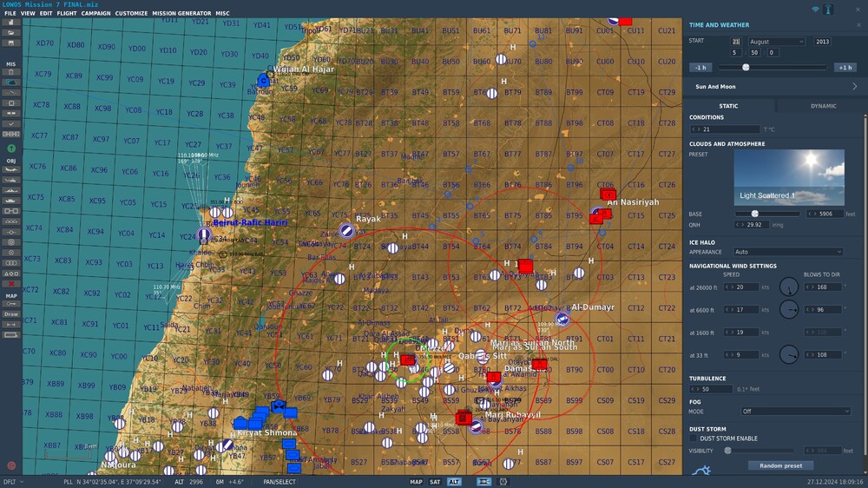Switch map view to SAT mode
The image size is (868, 488).
[x=435, y=482]
